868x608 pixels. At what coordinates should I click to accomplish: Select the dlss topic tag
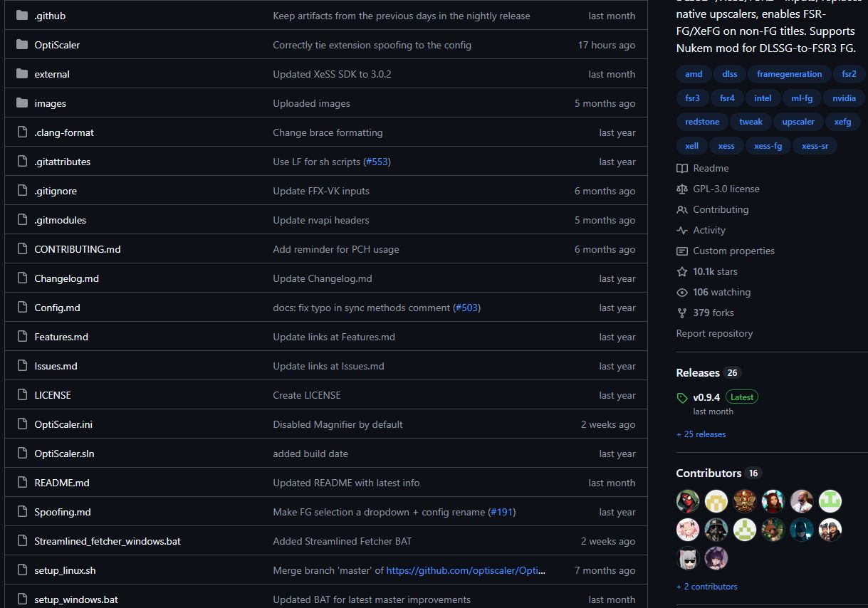click(x=730, y=74)
